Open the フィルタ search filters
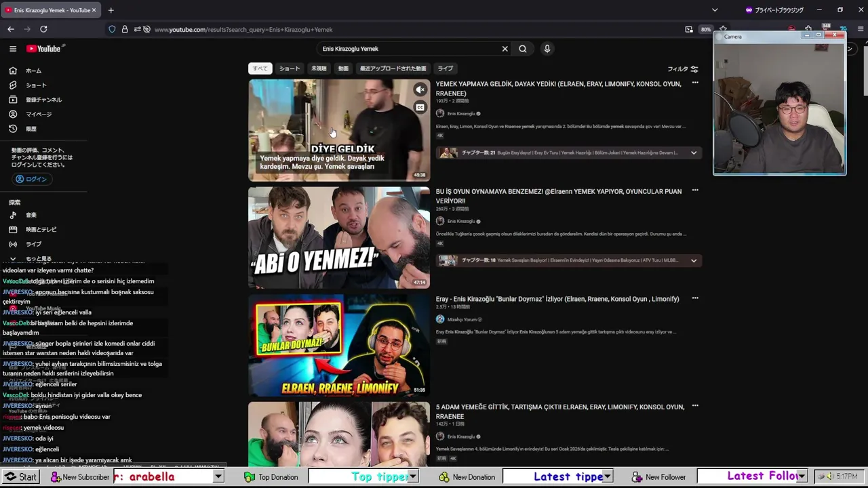 (x=682, y=69)
